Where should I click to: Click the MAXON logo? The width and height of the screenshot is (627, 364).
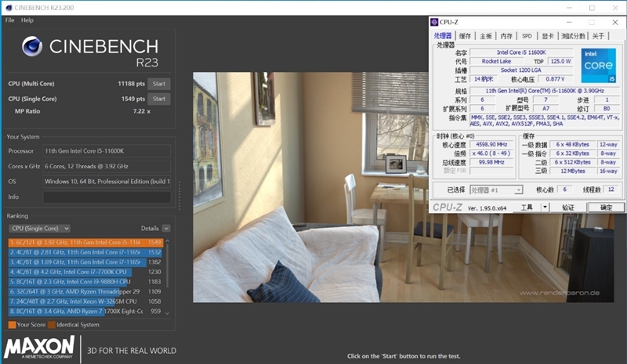click(x=39, y=347)
